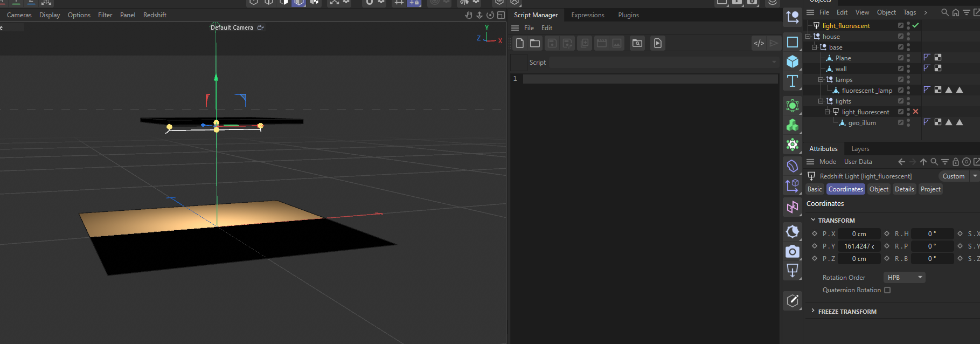Screen dimensions: 980x344
Task: Open the Rotation Order HPB dropdown
Action: 905,277
